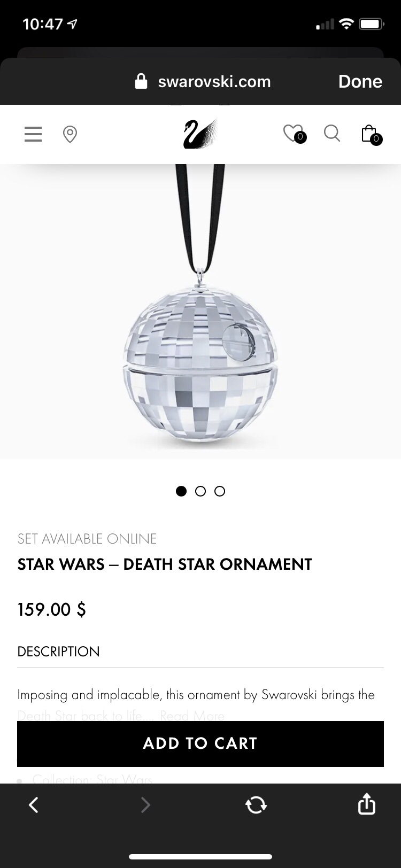401x868 pixels.
Task: Open the hamburger menu
Action: (x=33, y=134)
